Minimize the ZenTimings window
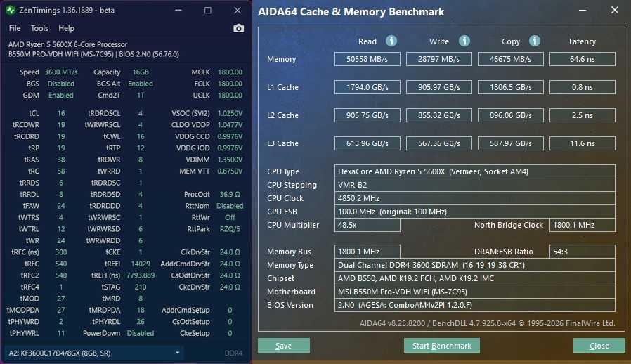 pos(178,11)
